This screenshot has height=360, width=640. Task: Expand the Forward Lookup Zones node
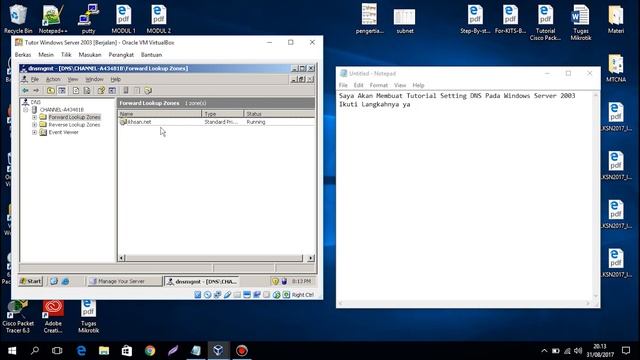click(34, 117)
